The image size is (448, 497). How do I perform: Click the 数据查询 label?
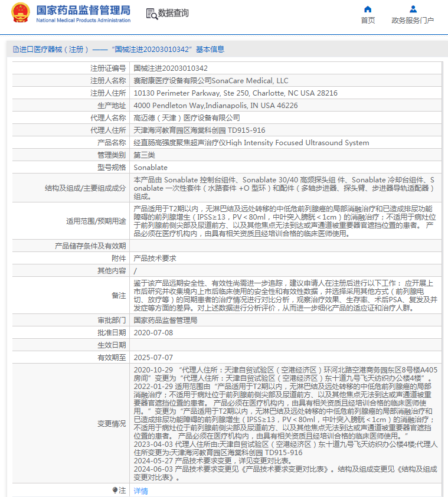pyautogui.click(x=174, y=13)
